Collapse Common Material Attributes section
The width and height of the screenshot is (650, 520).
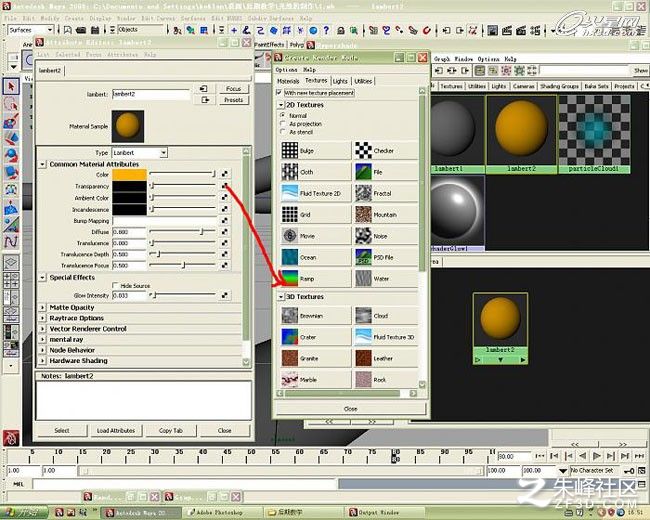pos(42,165)
